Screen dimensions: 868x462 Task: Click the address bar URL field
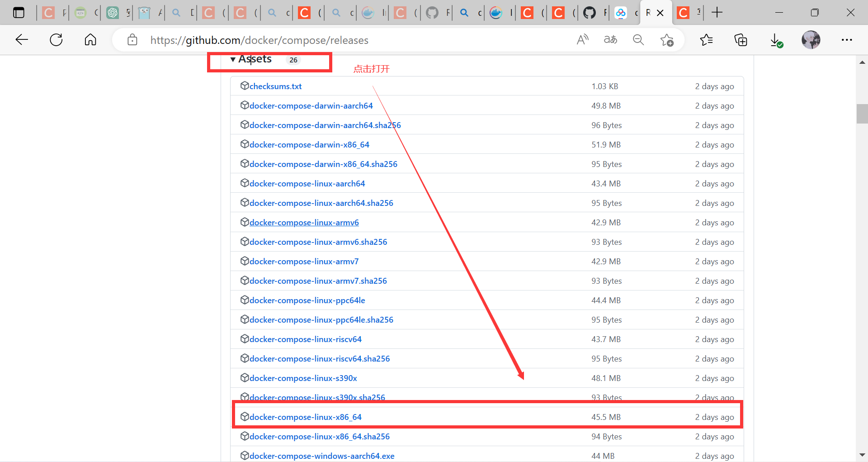pos(259,40)
